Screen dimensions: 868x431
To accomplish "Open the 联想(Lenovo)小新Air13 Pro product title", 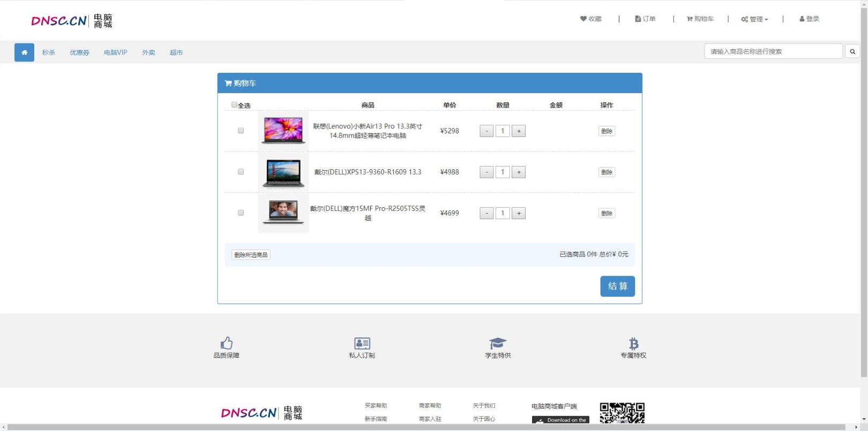I will (x=368, y=131).
